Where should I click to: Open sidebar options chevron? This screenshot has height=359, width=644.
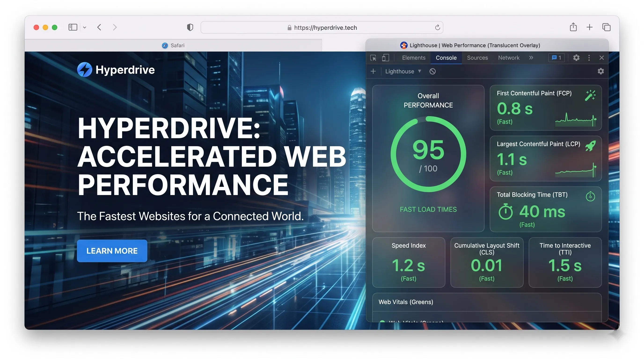(x=85, y=27)
